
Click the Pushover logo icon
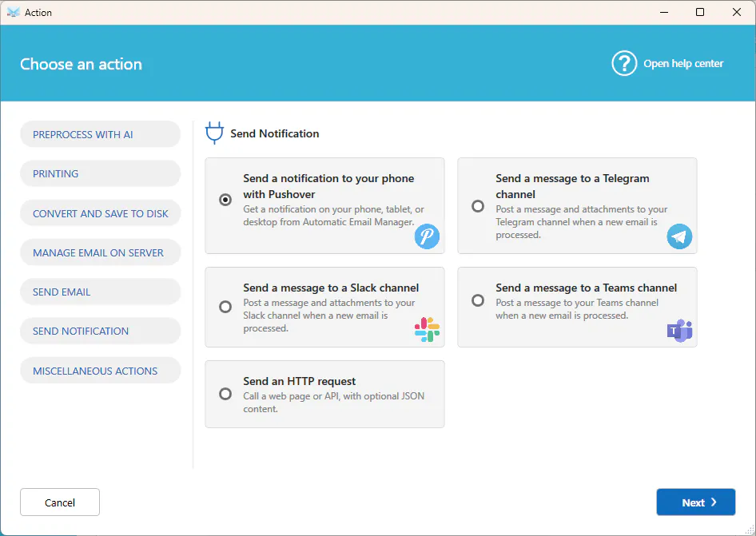coord(427,236)
